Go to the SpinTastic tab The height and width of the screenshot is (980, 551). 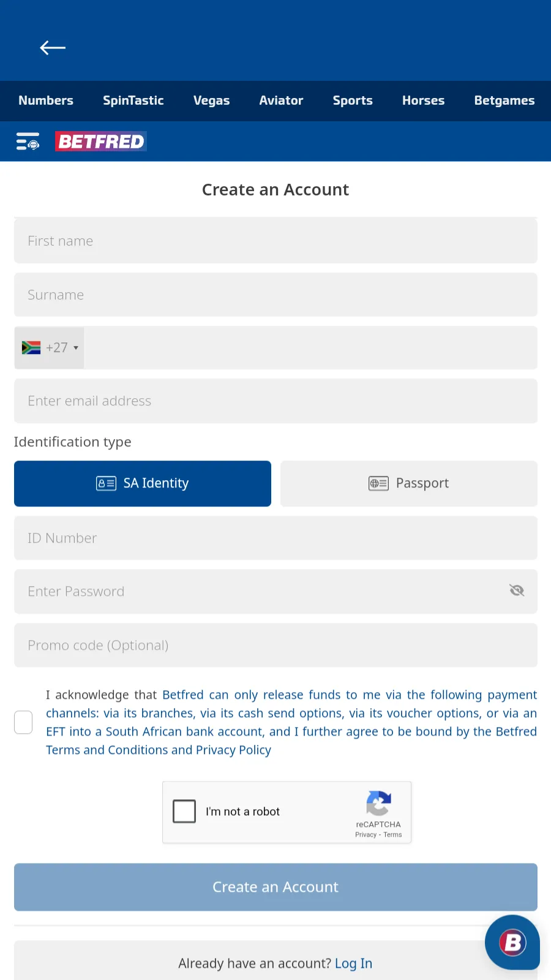click(133, 100)
